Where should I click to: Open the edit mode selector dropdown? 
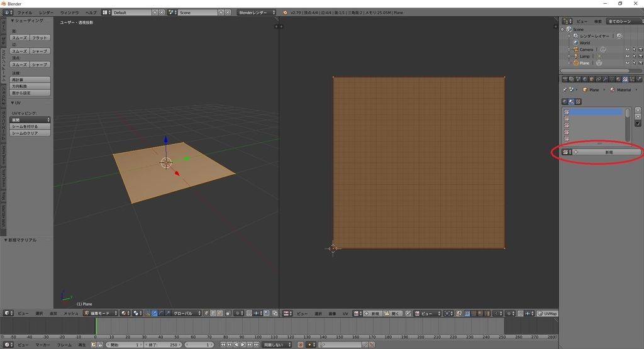click(100, 313)
